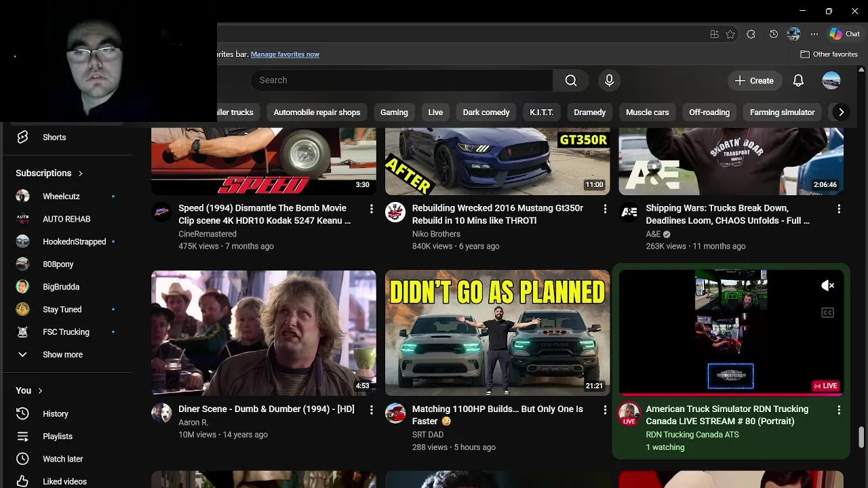Open options for the American Truck Simulator stream
The width and height of the screenshot is (868, 488).
click(x=839, y=410)
